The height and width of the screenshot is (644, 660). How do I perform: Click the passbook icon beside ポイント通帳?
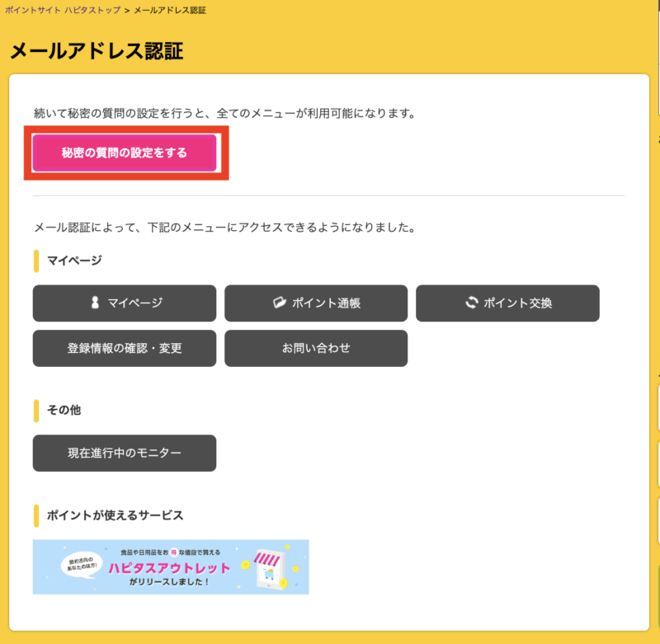coord(279,303)
